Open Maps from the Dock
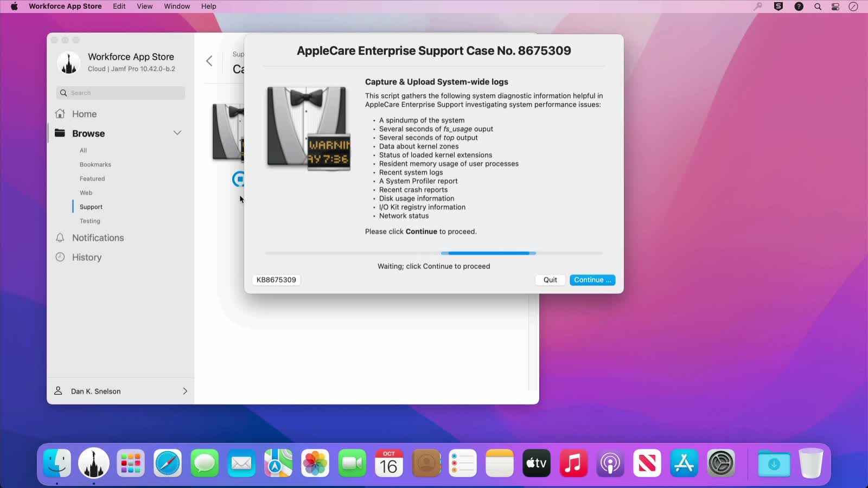 click(278, 463)
